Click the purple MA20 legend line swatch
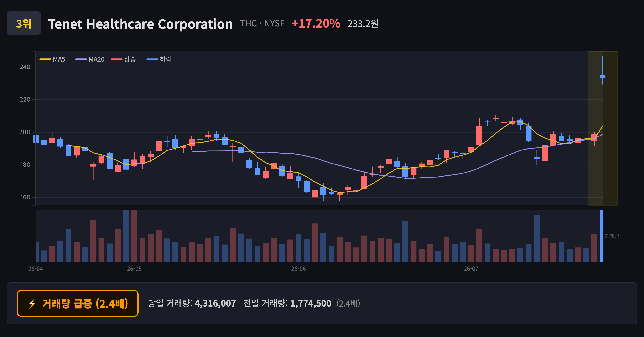The width and height of the screenshot is (644, 337). 81,59
